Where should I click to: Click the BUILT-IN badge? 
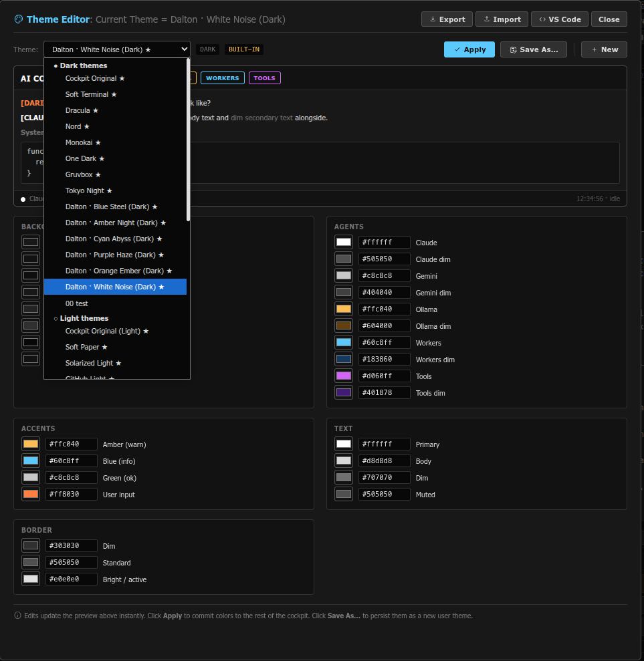(x=244, y=49)
